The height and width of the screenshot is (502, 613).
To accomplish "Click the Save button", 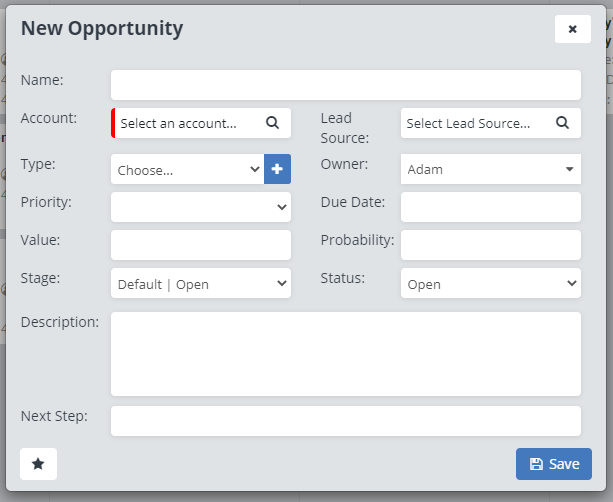I will 554,463.
